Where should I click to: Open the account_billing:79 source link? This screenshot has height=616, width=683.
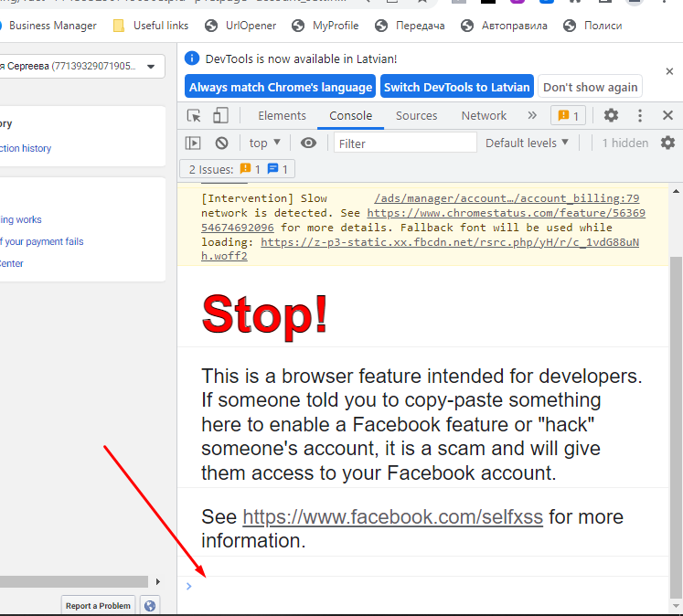(507, 198)
